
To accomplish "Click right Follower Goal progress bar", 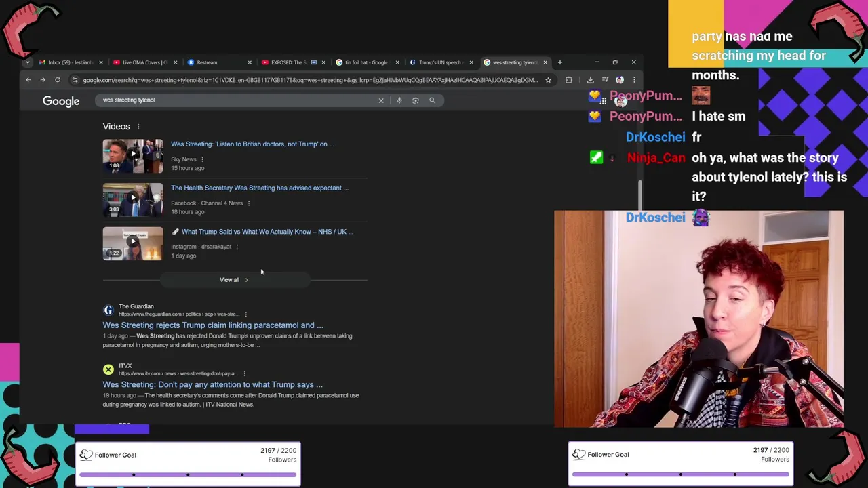I will pyautogui.click(x=681, y=474).
